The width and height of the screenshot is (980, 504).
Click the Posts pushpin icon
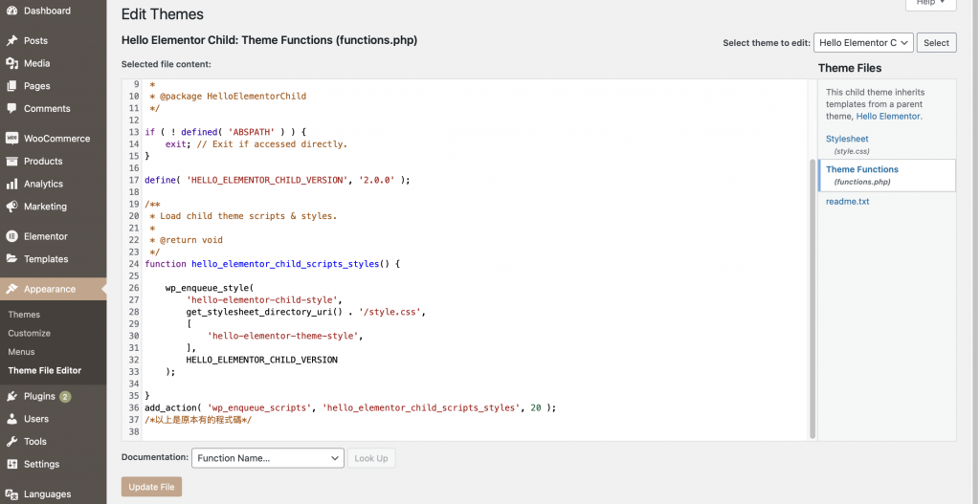(11, 40)
